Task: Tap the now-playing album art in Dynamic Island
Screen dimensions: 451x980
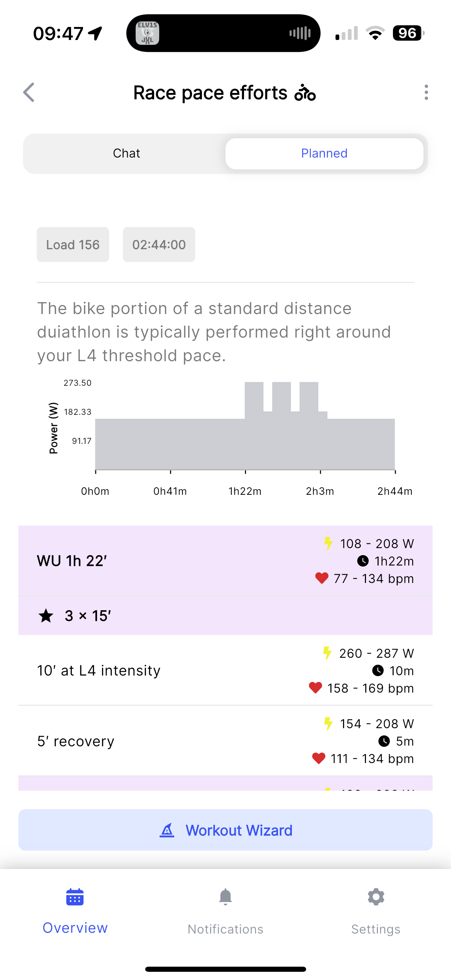Action: click(x=148, y=33)
